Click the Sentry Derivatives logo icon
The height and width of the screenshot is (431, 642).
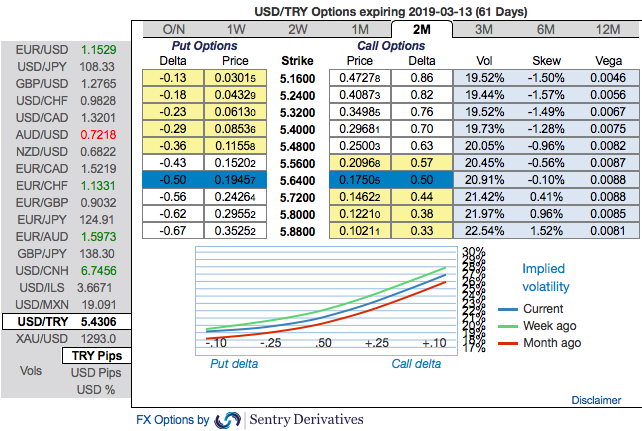click(x=228, y=420)
